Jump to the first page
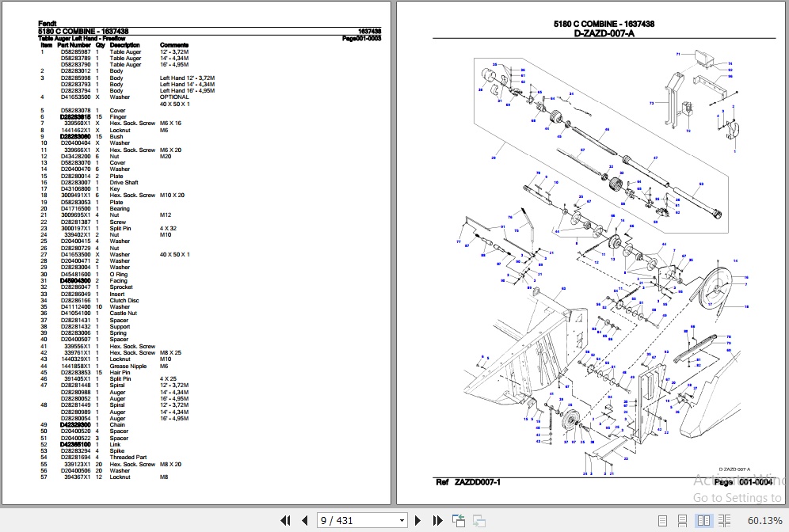 pos(285,520)
